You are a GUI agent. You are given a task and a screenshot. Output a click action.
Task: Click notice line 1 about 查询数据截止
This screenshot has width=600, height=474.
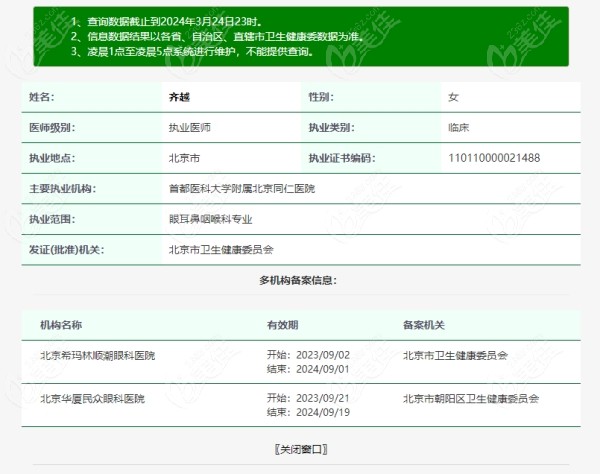coord(166,22)
